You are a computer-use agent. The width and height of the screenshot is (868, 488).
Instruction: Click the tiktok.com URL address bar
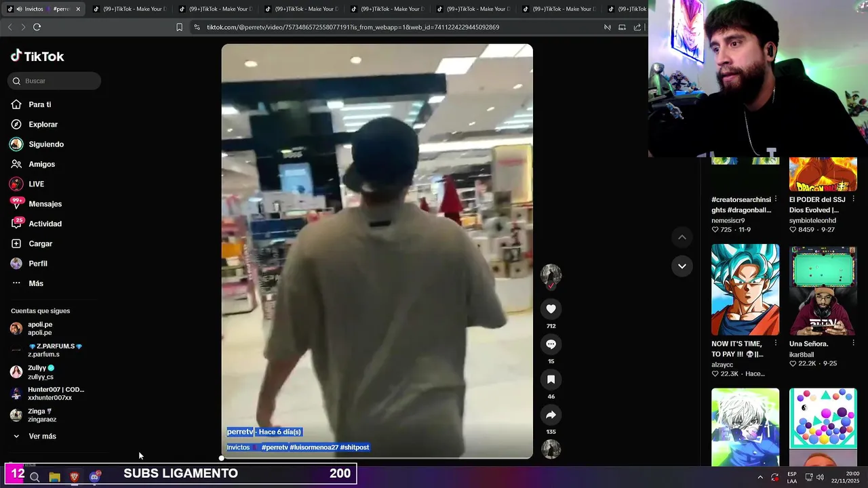click(x=393, y=27)
